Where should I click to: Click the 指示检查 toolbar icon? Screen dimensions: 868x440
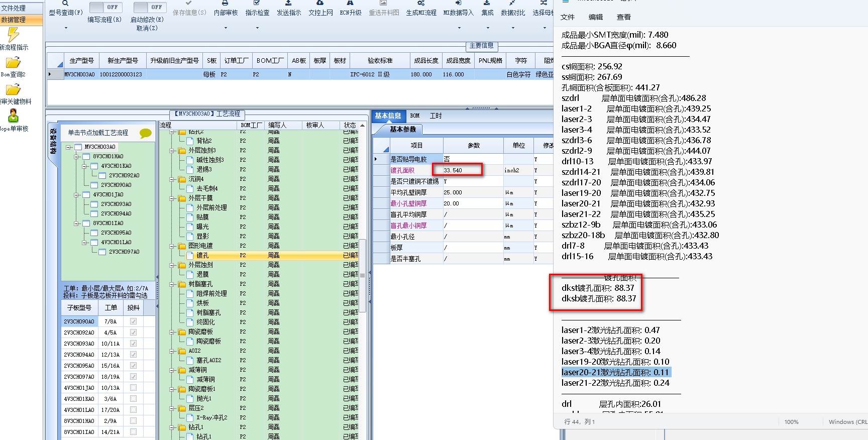[x=257, y=3]
